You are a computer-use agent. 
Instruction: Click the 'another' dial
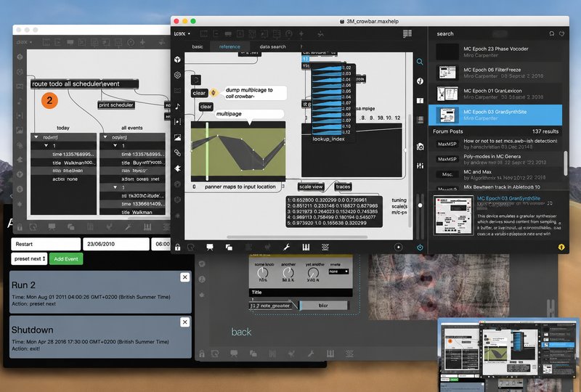(x=288, y=273)
